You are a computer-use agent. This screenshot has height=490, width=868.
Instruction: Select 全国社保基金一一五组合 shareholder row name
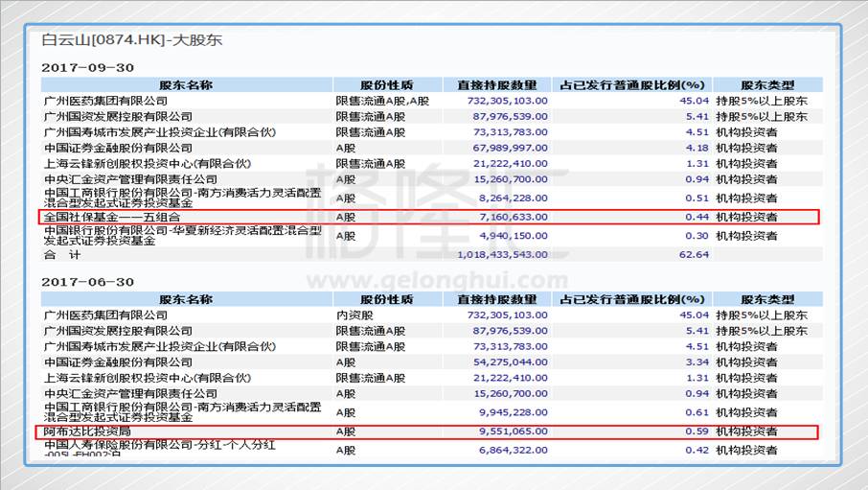point(112,217)
